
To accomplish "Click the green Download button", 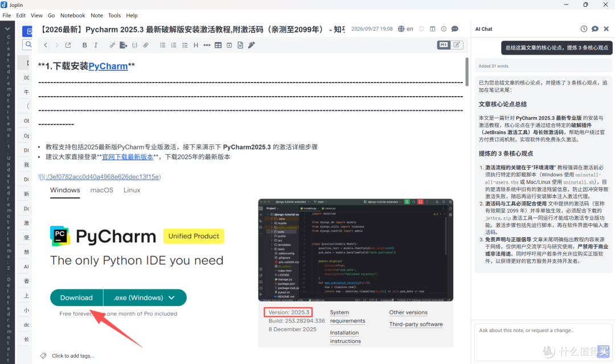I will click(76, 298).
